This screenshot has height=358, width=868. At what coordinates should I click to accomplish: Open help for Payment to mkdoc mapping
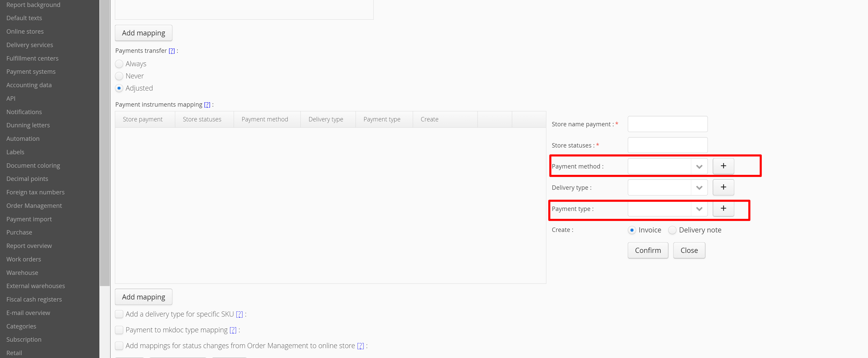coord(233,330)
